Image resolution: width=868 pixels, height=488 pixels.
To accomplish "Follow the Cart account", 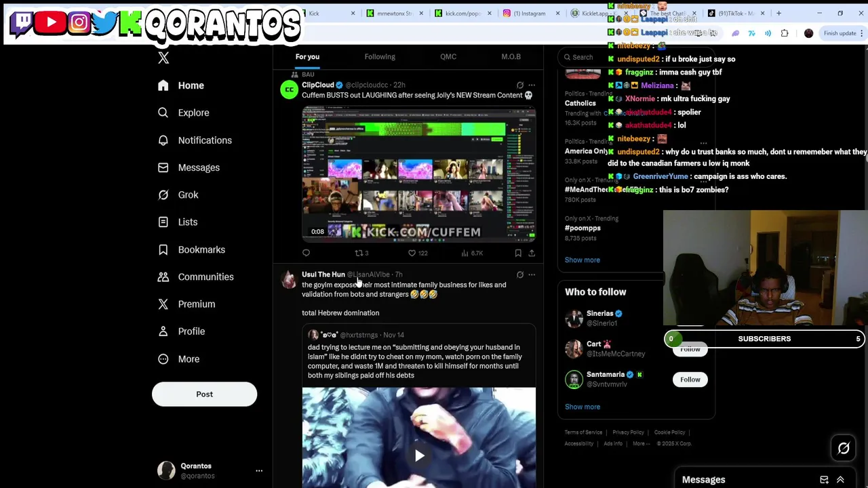I will [x=690, y=349].
